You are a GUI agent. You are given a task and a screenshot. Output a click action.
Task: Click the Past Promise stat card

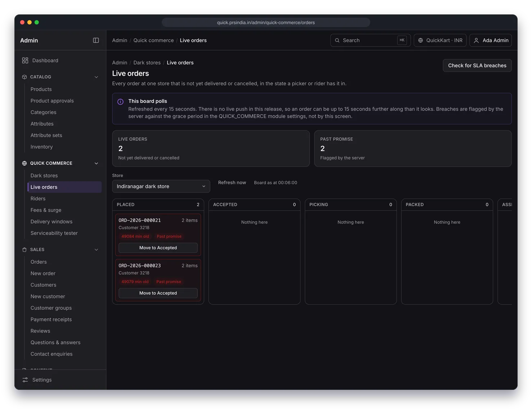(413, 149)
